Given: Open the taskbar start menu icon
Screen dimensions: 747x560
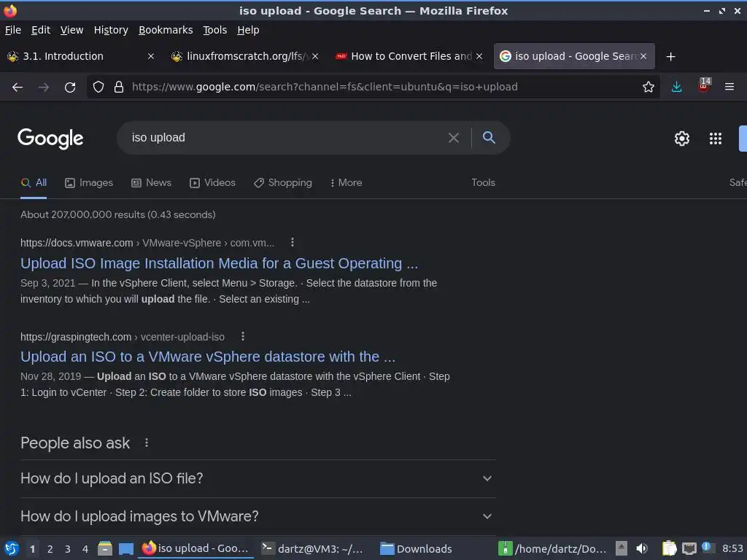Looking at the screenshot, I should coord(12,549).
